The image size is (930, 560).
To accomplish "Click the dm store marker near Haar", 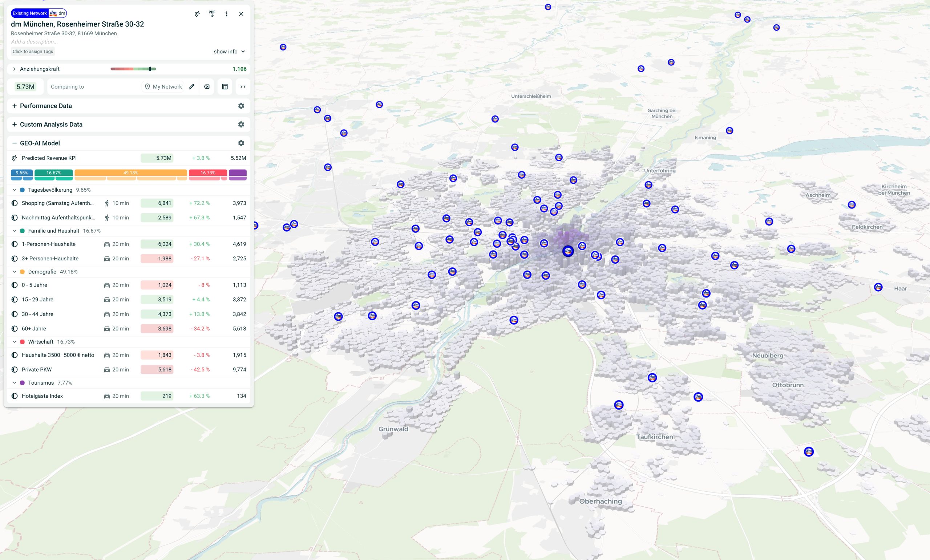I will coord(878,287).
